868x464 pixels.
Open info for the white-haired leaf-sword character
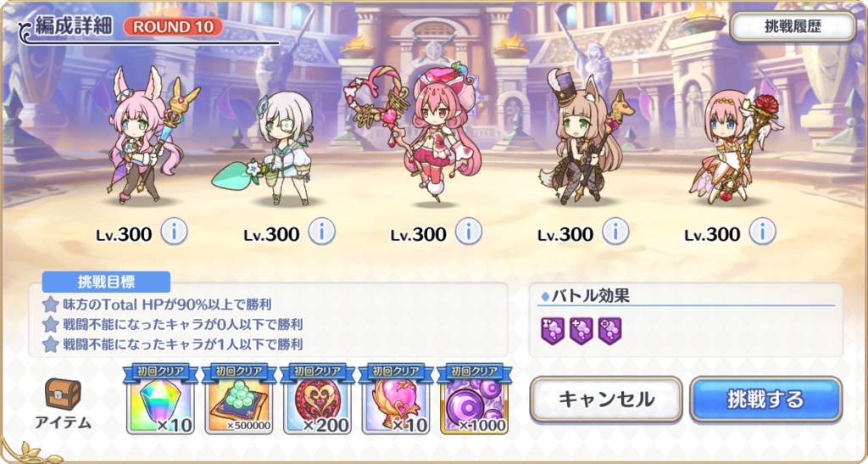pos(321,232)
